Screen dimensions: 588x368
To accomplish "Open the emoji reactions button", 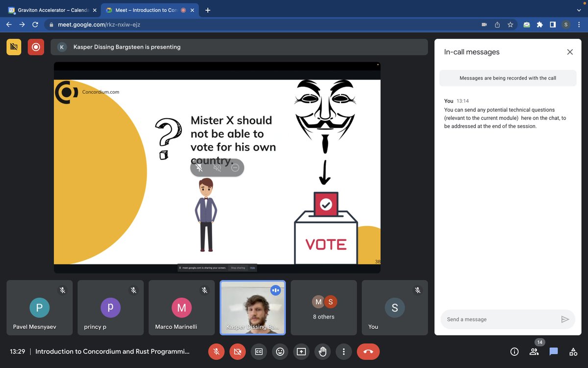I will (x=280, y=351).
